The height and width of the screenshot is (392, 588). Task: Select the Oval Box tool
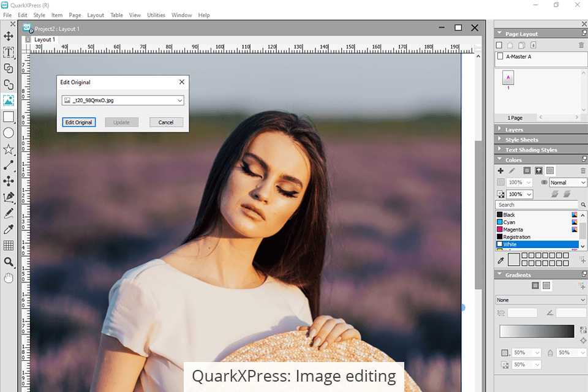tap(8, 133)
